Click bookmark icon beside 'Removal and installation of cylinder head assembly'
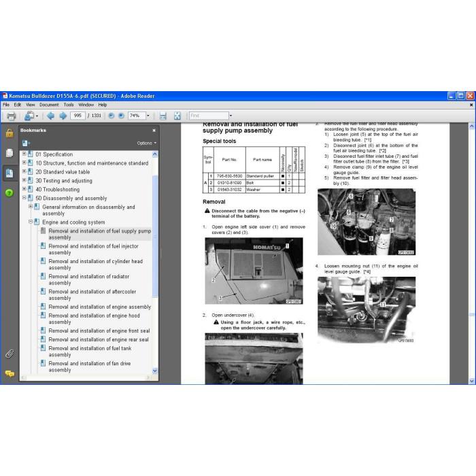Screen dimensions: 476x476 [43, 261]
